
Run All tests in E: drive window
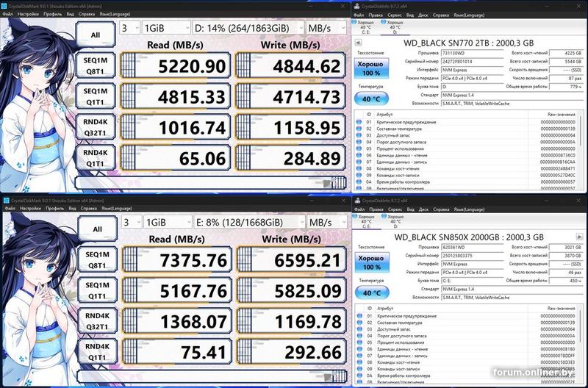tap(97, 229)
